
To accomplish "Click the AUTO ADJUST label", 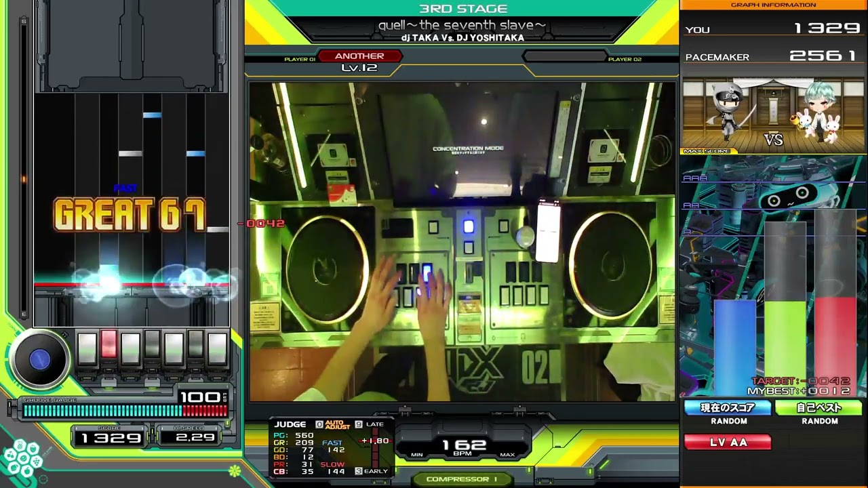I will click(338, 424).
